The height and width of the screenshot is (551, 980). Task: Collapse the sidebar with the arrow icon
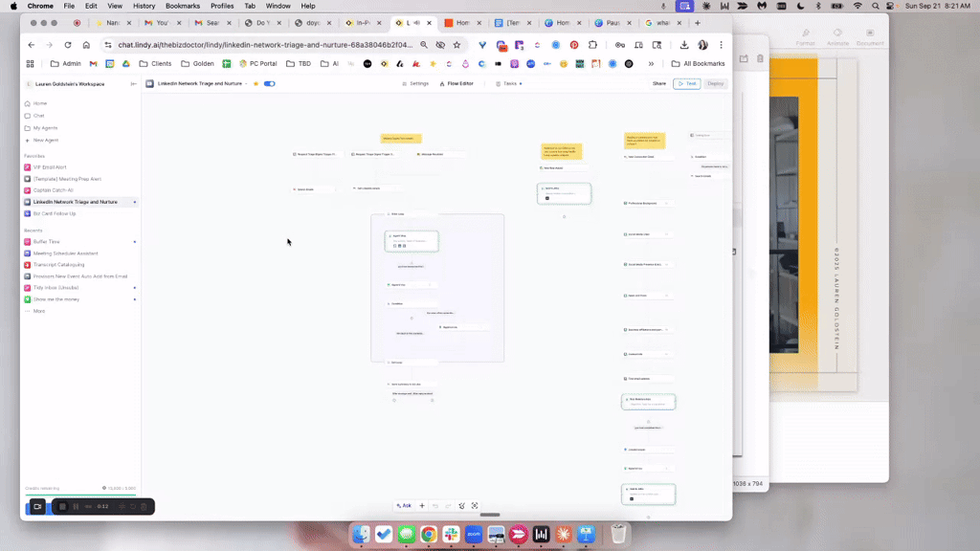(134, 84)
